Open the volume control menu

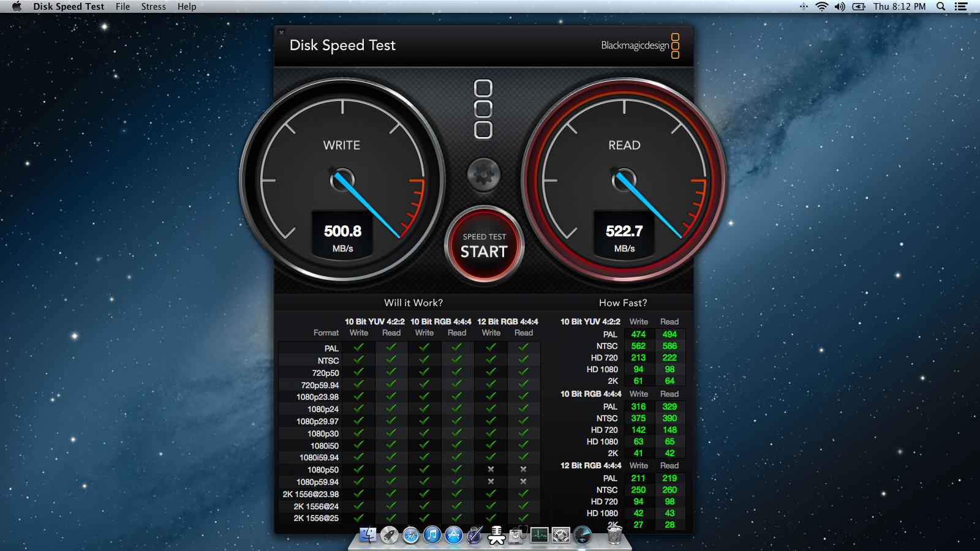point(840,7)
